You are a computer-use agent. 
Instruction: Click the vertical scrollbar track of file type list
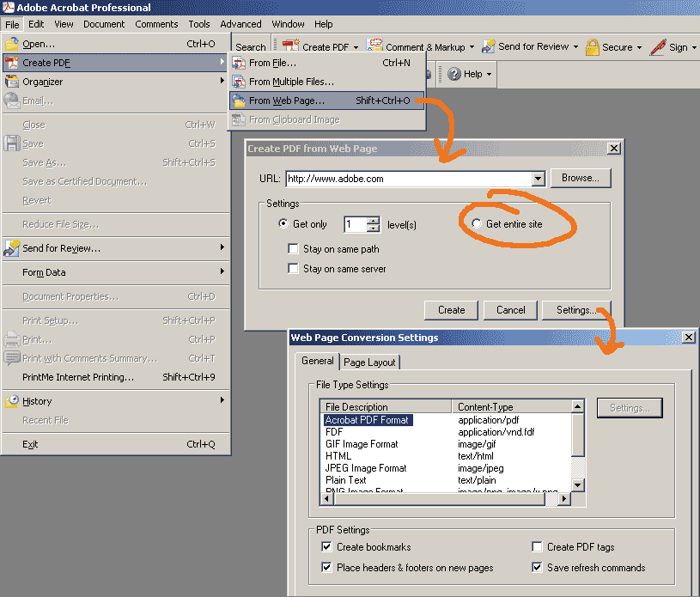click(x=578, y=467)
